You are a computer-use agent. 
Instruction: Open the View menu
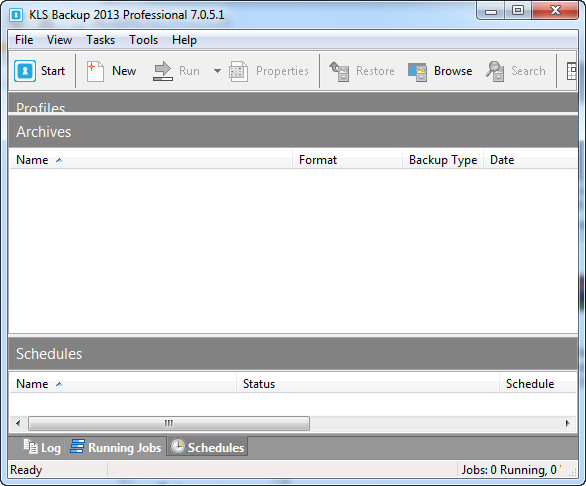click(x=59, y=40)
